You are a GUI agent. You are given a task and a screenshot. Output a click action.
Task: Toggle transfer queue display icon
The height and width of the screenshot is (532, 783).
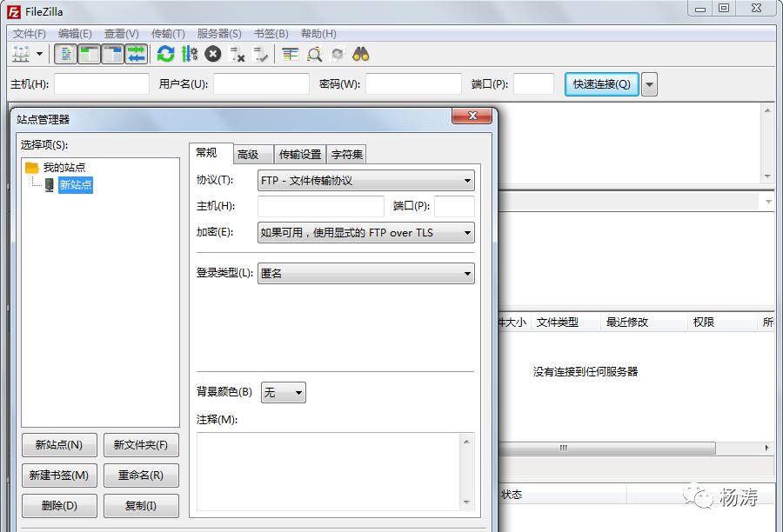point(136,54)
